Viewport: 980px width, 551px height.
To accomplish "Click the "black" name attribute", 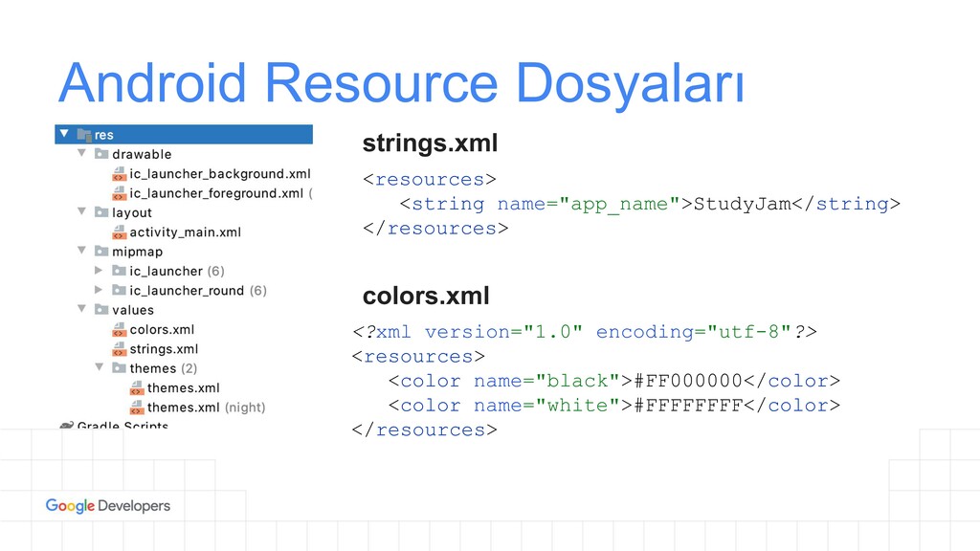I will pos(577,381).
